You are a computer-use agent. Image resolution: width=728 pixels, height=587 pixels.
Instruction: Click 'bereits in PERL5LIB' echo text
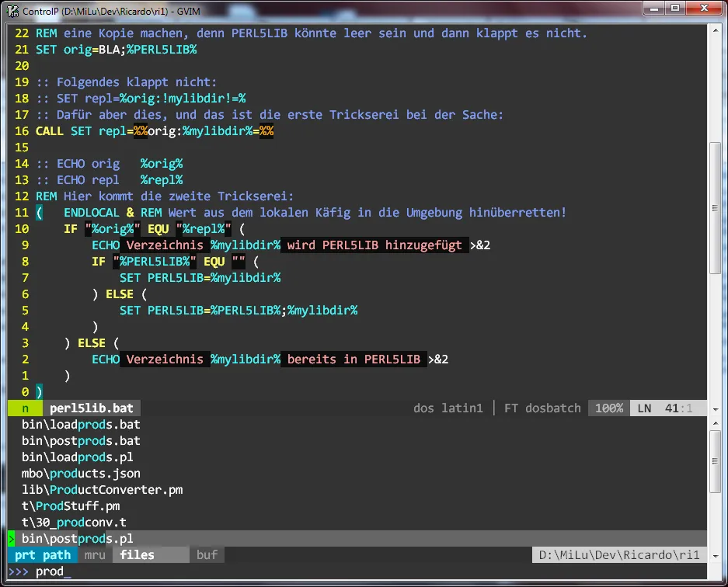click(x=354, y=359)
